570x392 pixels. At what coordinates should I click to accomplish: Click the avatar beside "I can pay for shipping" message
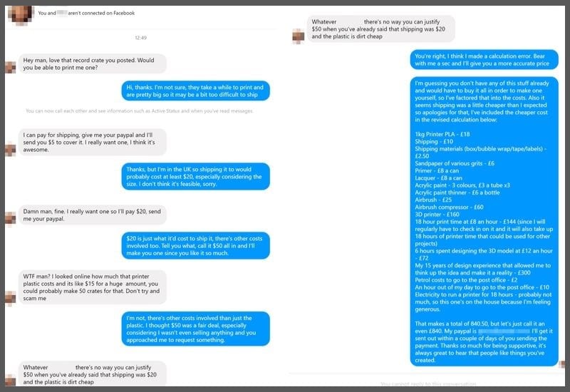pos(11,150)
